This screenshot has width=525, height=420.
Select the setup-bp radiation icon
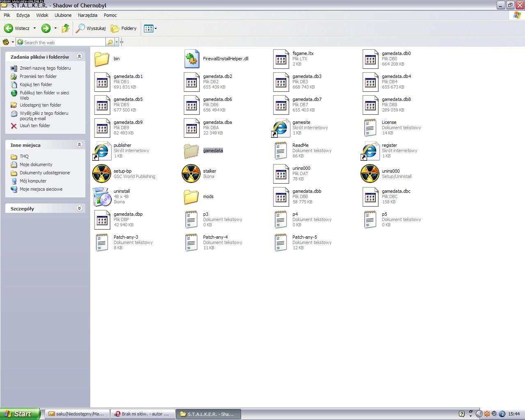tap(102, 173)
